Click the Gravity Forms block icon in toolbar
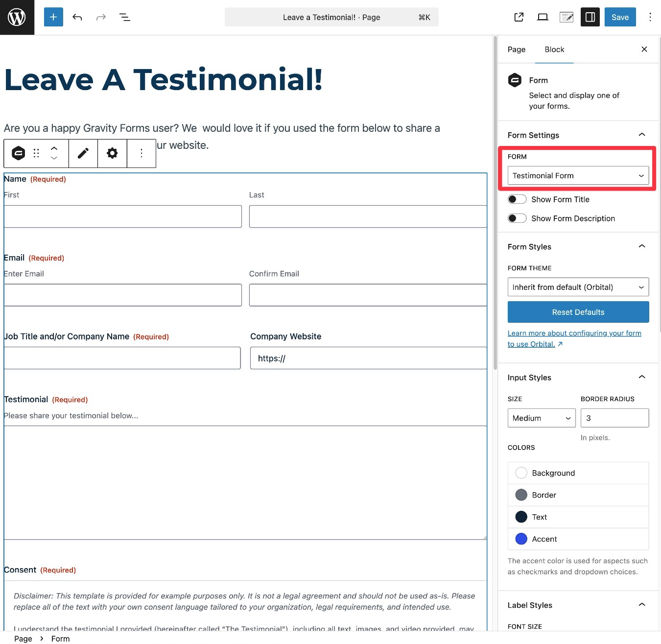 tap(17, 153)
